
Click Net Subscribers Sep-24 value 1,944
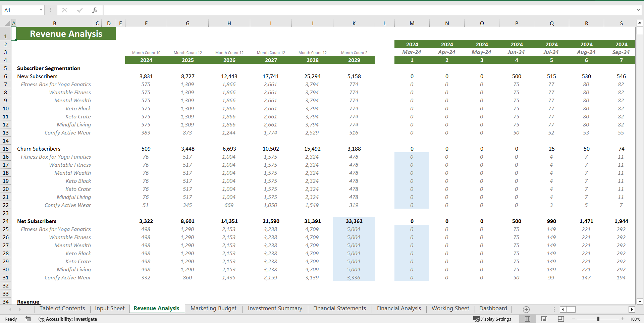(x=621, y=221)
